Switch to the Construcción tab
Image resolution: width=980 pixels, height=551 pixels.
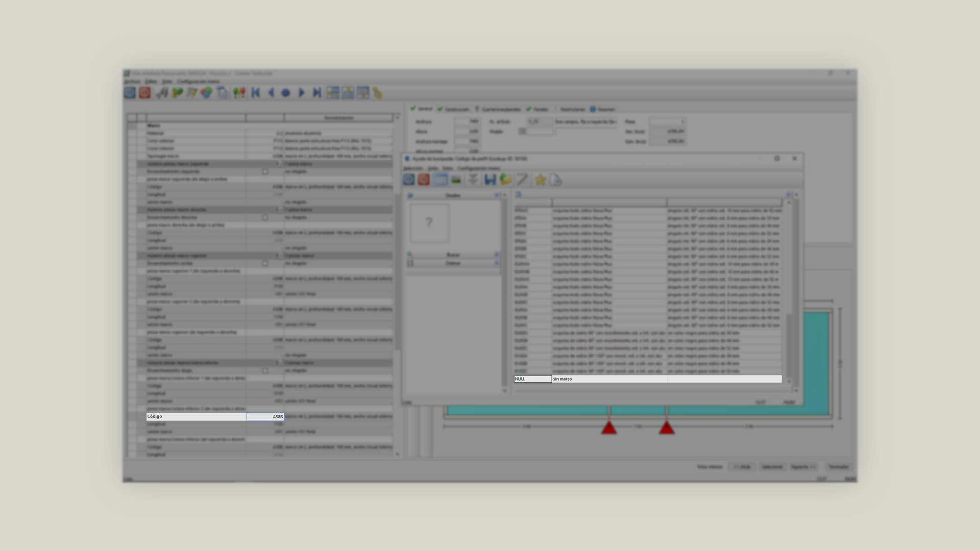click(453, 109)
